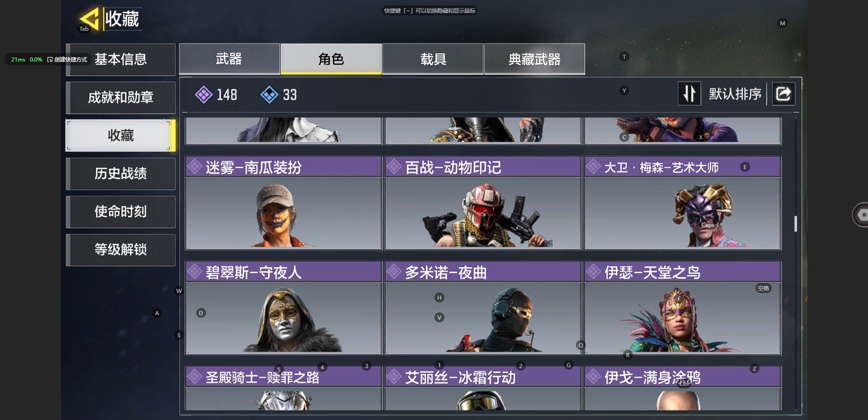This screenshot has height=420, width=868.
Task: Select the 伊瑟-天堂之鸟 character card
Action: coord(683,308)
